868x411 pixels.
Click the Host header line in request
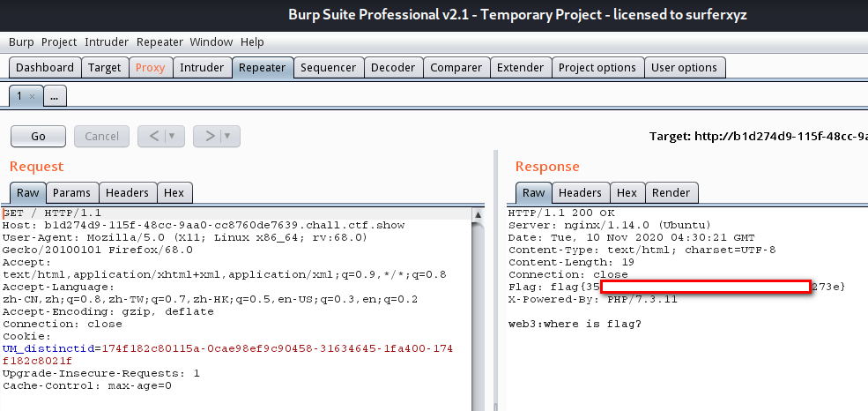click(204, 226)
